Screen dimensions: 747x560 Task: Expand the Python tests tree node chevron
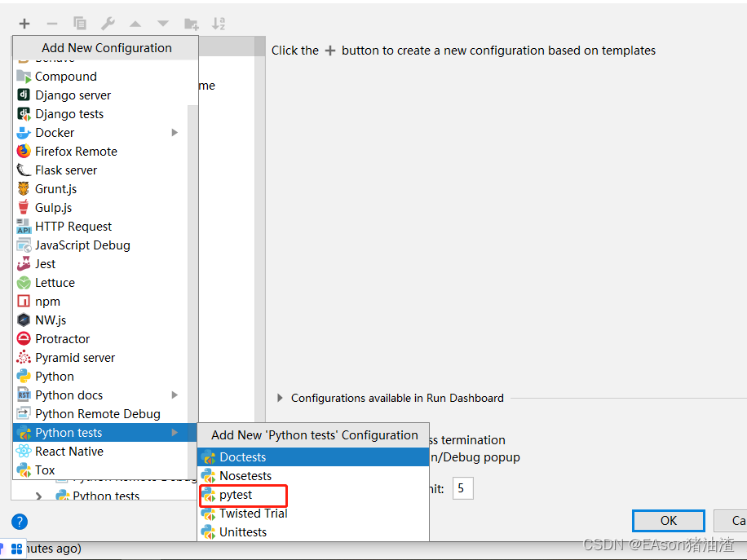coord(39,496)
